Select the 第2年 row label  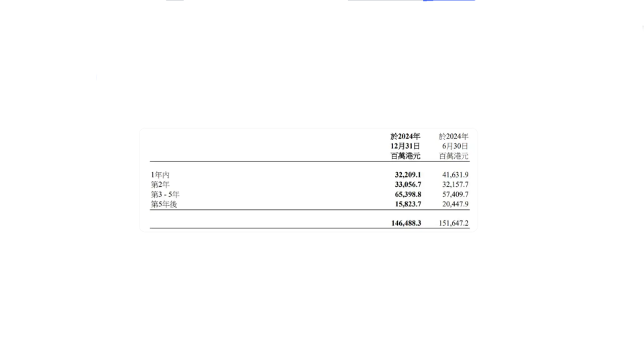(x=160, y=185)
